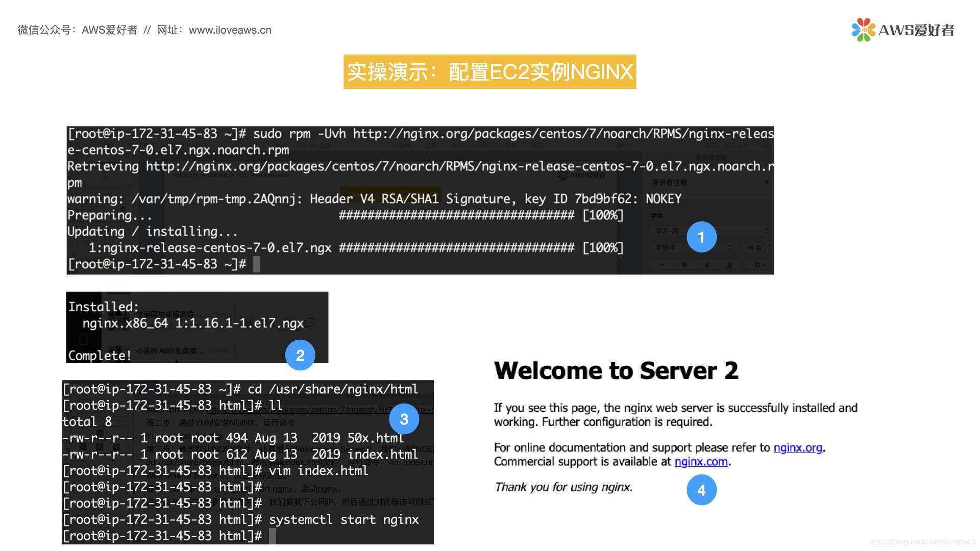The width and height of the screenshot is (980, 551).
Task: Click the 'If you see this page' paragraph
Action: [x=676, y=415]
